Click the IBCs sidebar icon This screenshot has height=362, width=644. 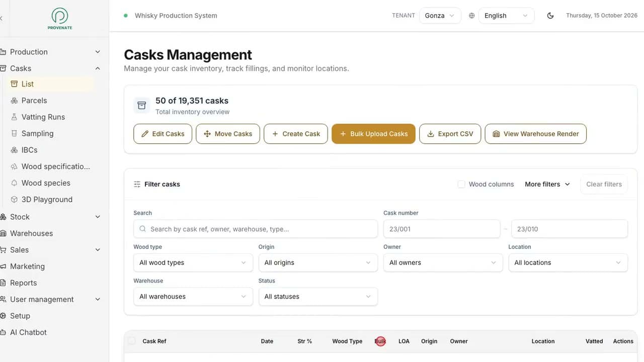[x=14, y=150]
